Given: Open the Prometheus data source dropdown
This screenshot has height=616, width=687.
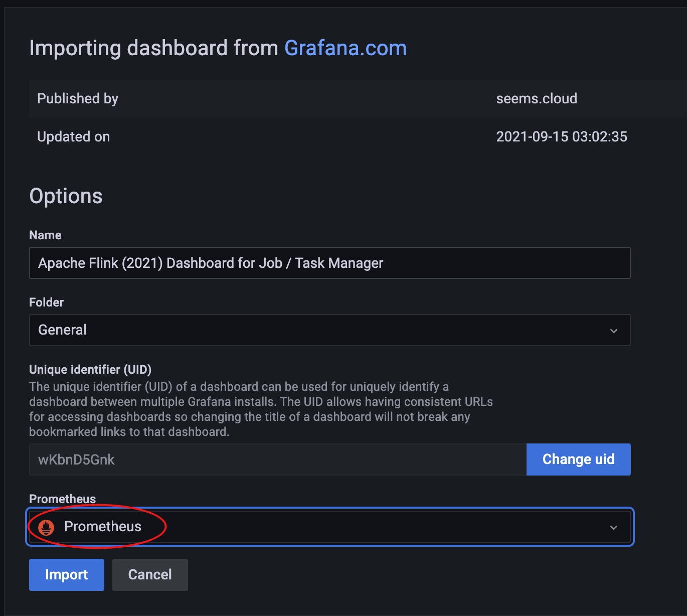Looking at the screenshot, I should (x=330, y=527).
